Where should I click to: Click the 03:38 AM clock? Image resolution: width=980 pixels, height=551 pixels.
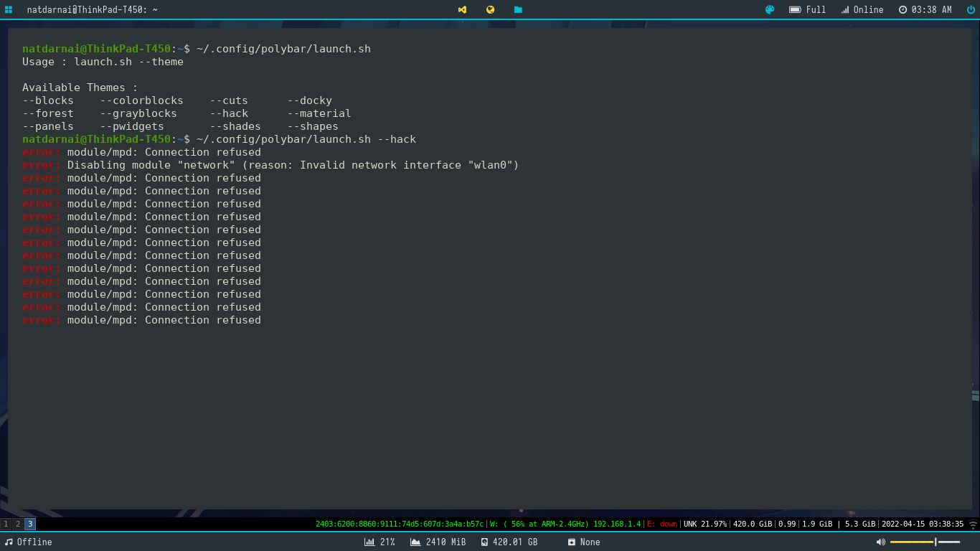pyautogui.click(x=925, y=9)
